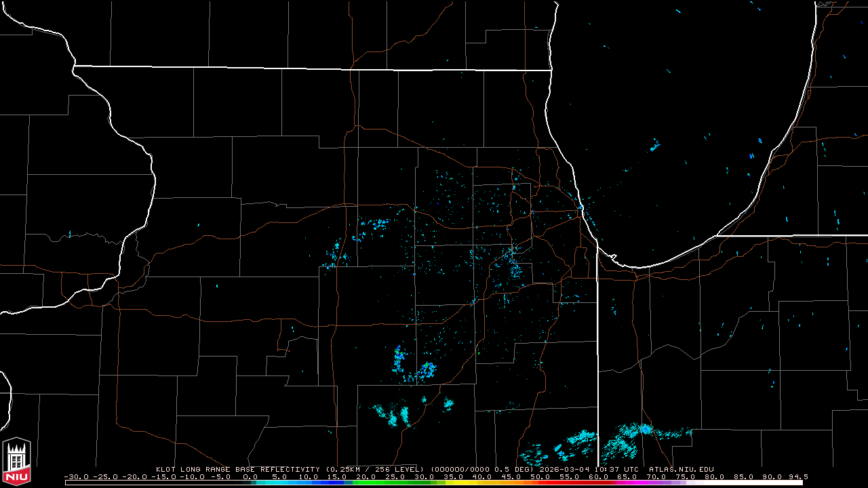
Task: Click the '-30.0' scale value
Action: pos(76,476)
